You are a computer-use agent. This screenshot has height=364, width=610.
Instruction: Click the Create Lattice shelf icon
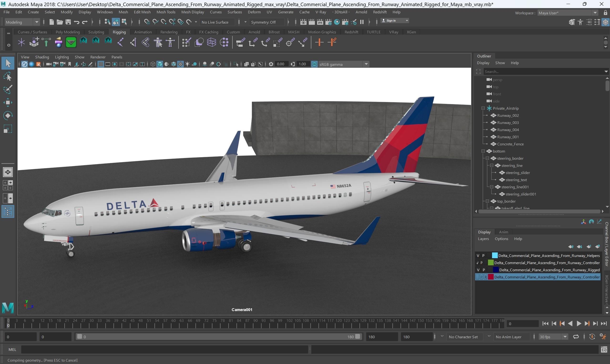pyautogui.click(x=211, y=42)
